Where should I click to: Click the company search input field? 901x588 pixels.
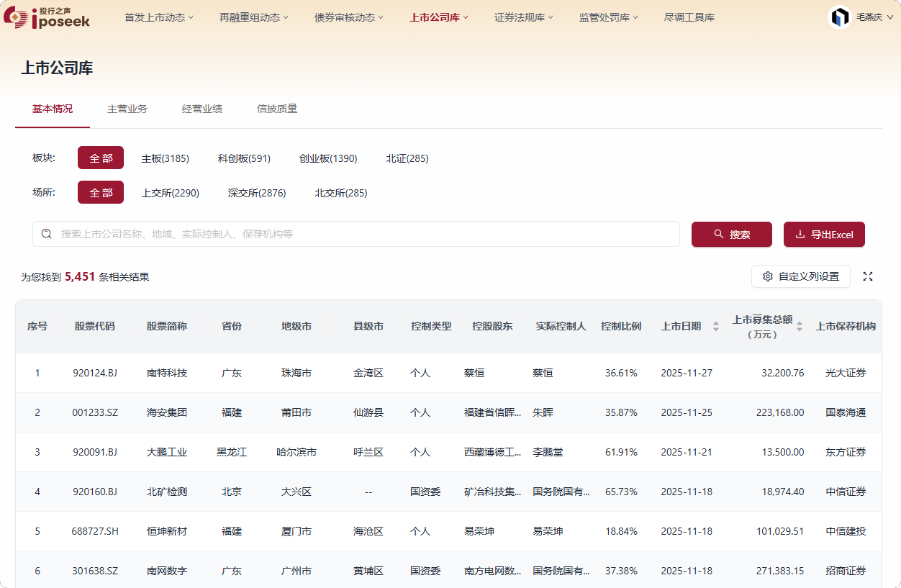[360, 234]
